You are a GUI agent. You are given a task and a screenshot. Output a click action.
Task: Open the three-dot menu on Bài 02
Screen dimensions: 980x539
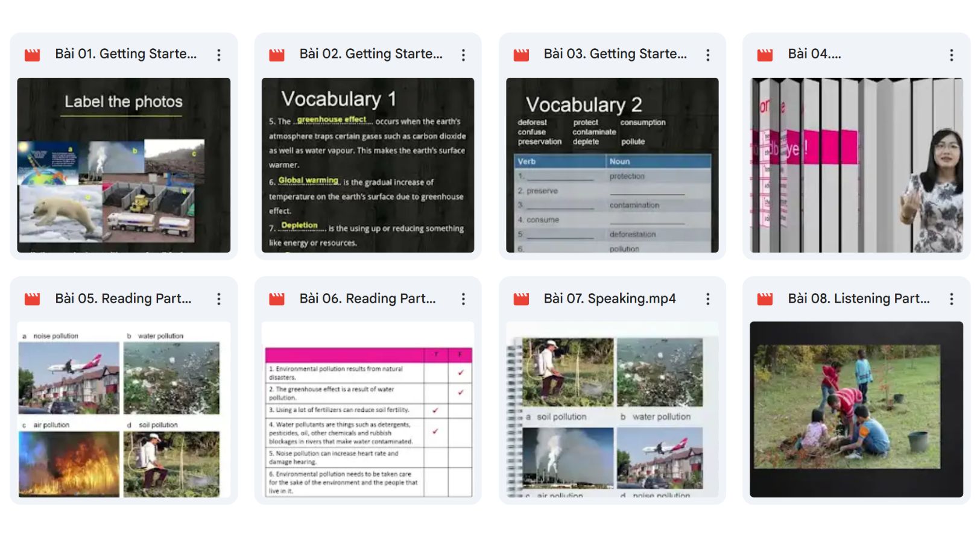tap(463, 55)
